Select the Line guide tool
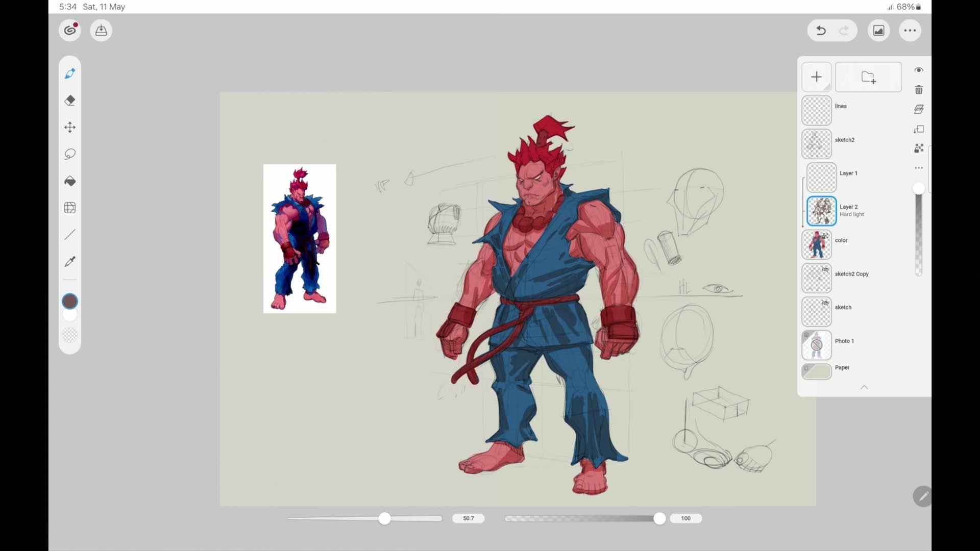980x551 pixels. pos(70,235)
